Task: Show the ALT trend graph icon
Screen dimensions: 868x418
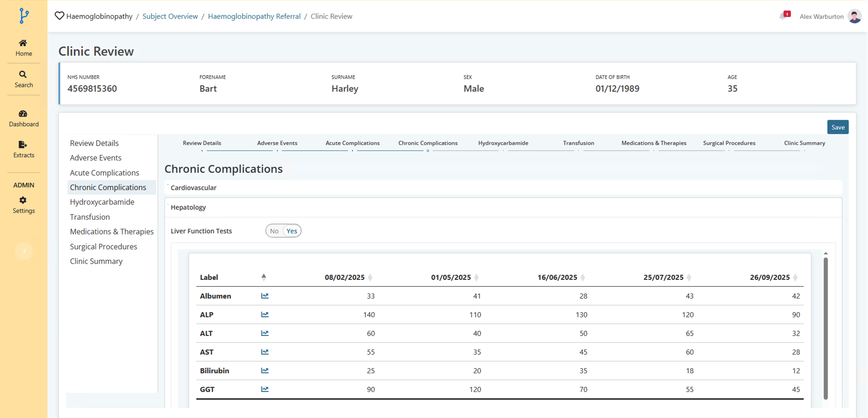Action: (x=265, y=333)
